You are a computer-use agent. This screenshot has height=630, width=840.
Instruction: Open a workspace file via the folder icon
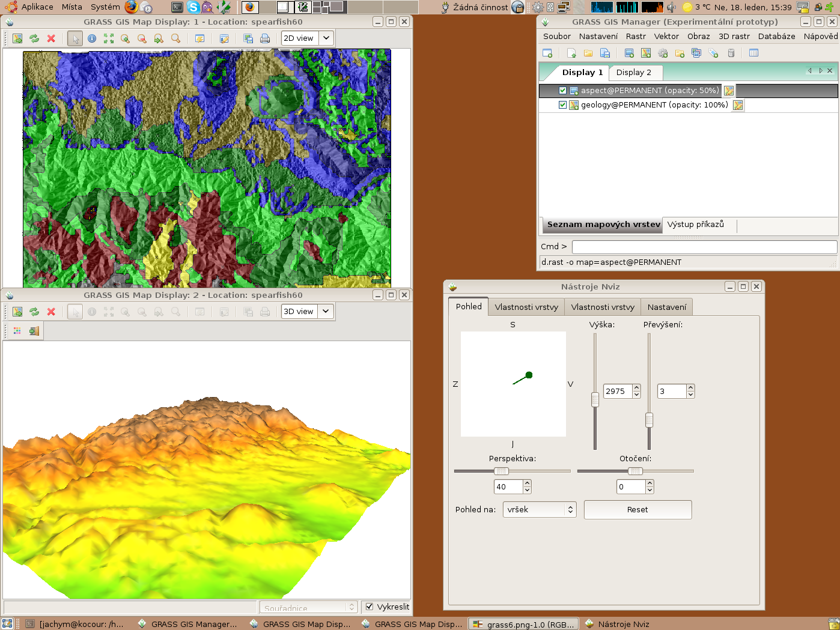(588, 53)
